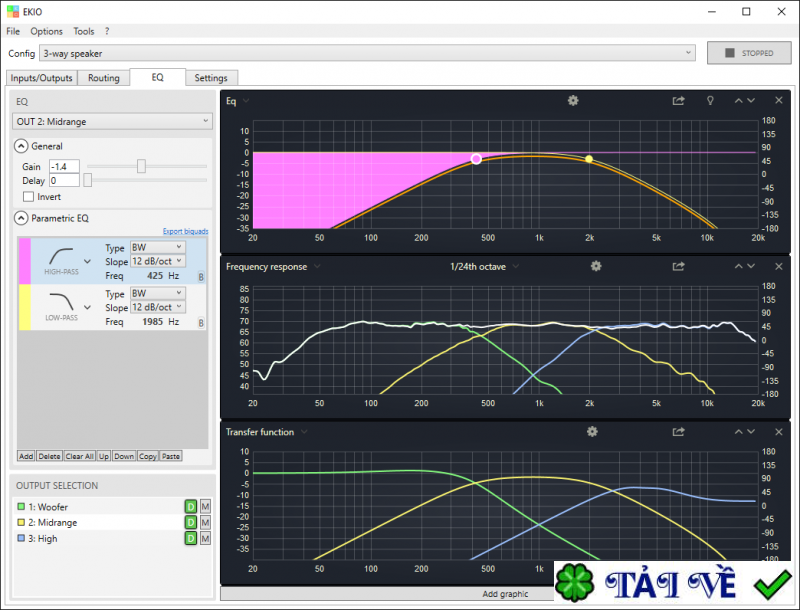Close the Eq graph panel
The height and width of the screenshot is (610, 800).
click(x=779, y=101)
